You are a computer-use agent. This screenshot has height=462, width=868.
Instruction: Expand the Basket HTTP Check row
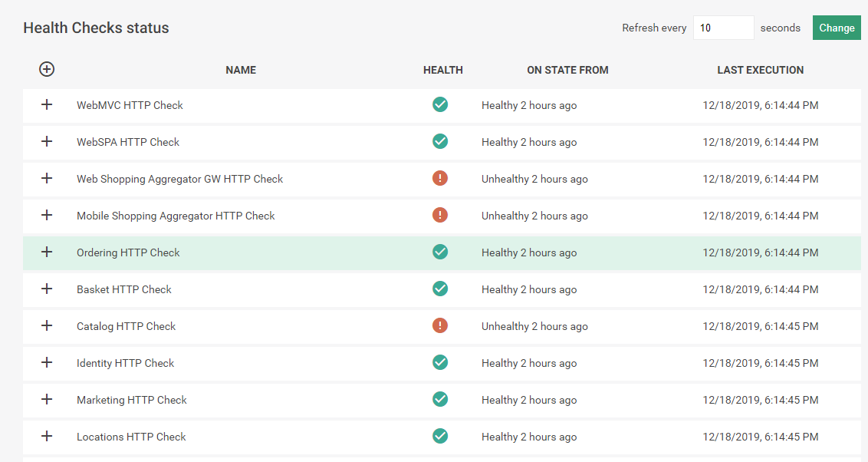[47, 289]
